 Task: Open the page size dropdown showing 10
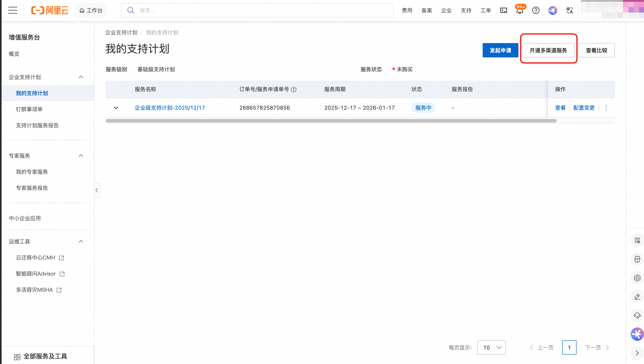(491, 347)
